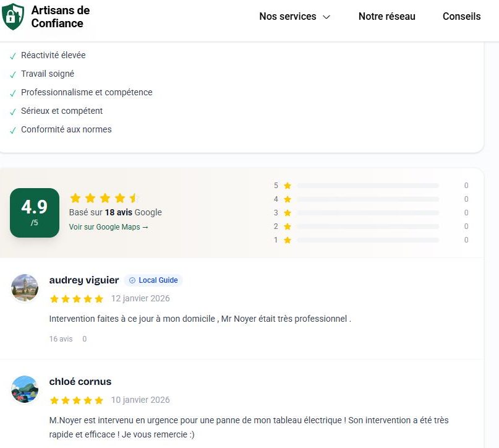Click the star icon in the 5-star row
Screen dimensions: 499x448
click(x=287, y=186)
